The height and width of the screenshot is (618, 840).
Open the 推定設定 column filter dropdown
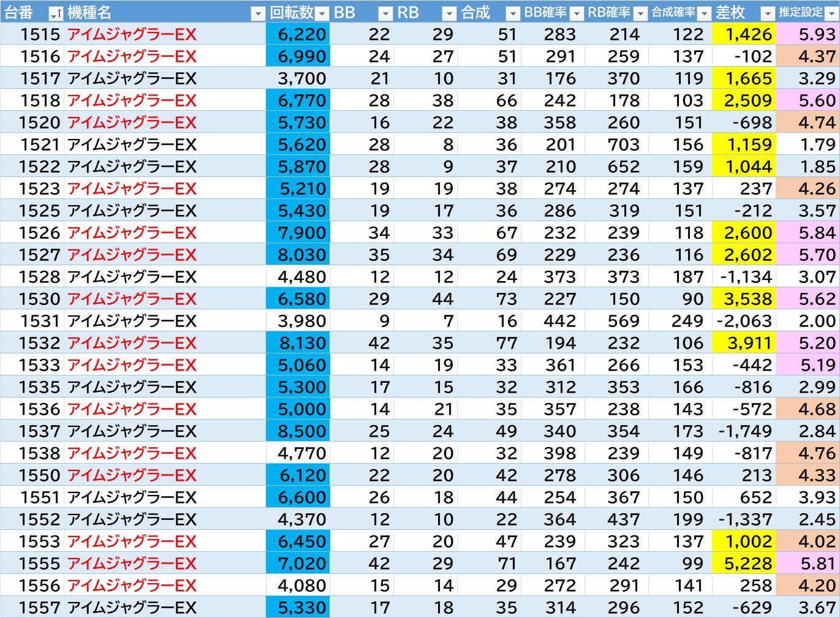click(x=831, y=13)
